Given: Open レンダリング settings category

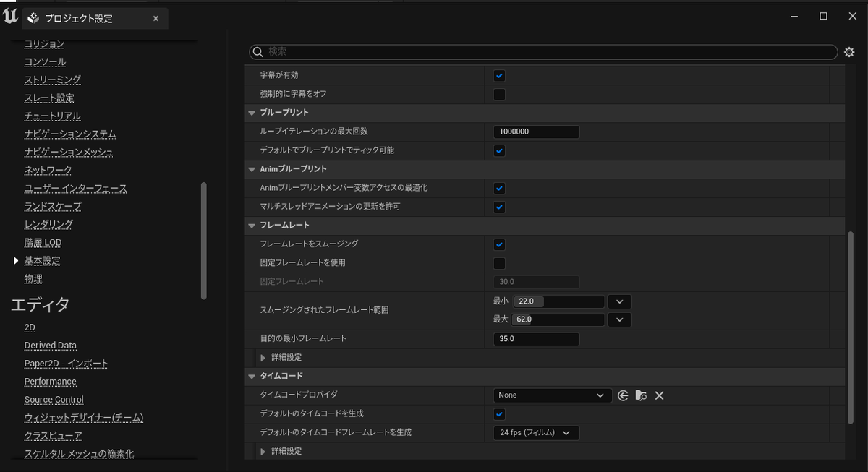Looking at the screenshot, I should 48,225.
